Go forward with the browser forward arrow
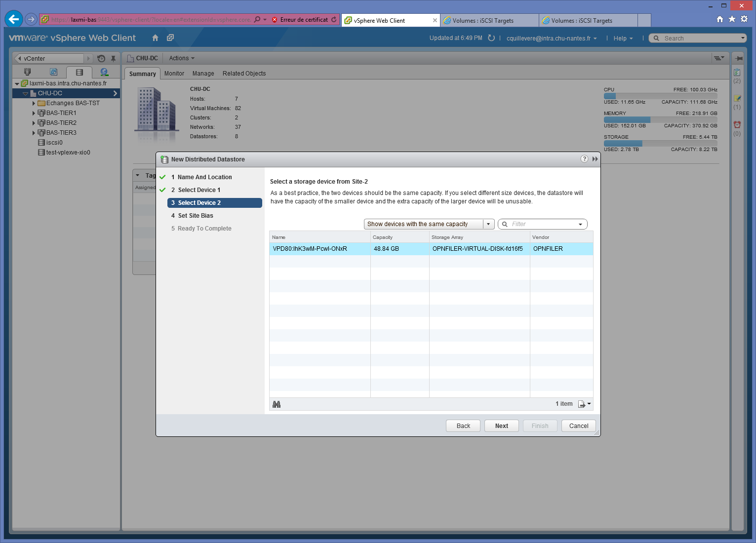The height and width of the screenshot is (543, 756). [x=31, y=19]
